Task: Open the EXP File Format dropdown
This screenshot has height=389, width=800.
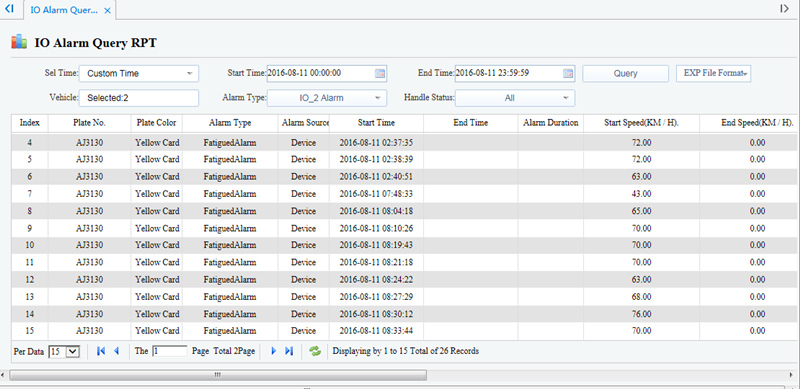Action: click(713, 74)
